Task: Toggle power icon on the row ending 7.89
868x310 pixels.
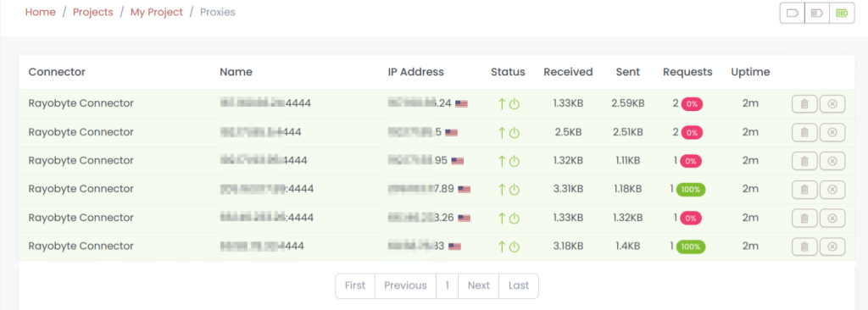Action: pos(515,190)
